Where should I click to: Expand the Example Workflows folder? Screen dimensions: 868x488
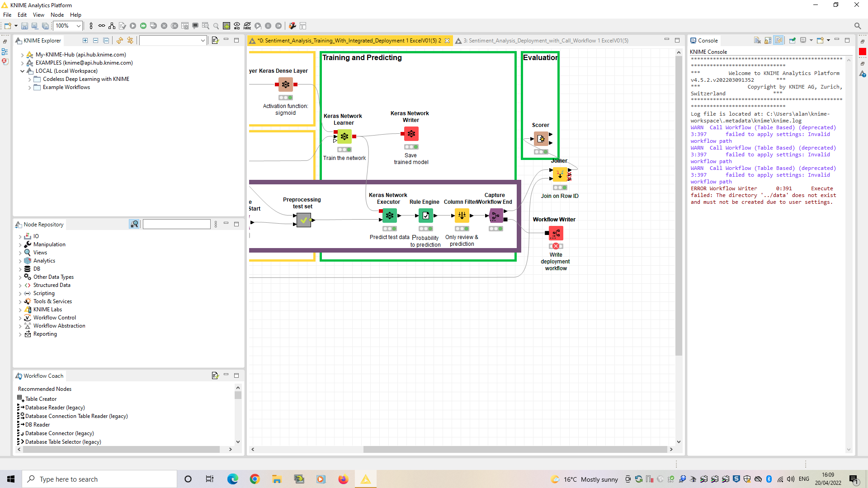coord(29,88)
